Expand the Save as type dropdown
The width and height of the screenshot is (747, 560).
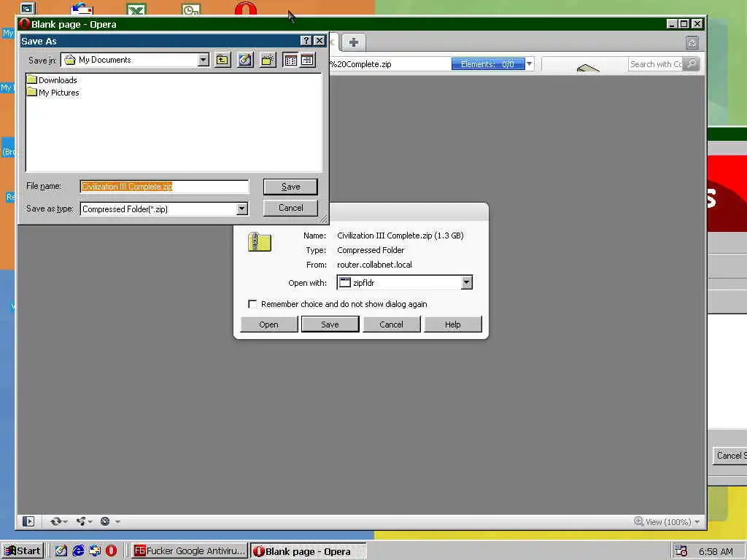click(x=242, y=209)
